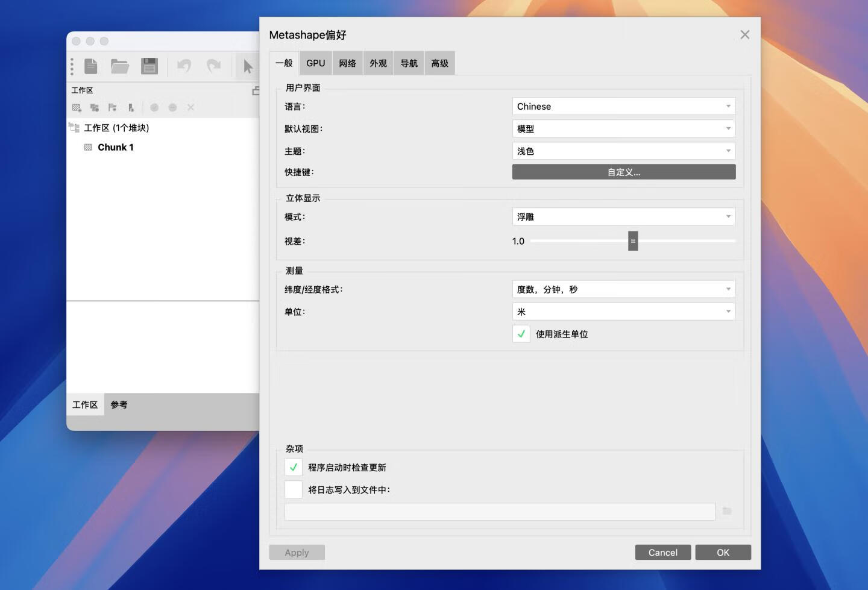Enable 将日志写入到文件中 logging option
Viewport: 868px width, 590px height.
point(293,489)
